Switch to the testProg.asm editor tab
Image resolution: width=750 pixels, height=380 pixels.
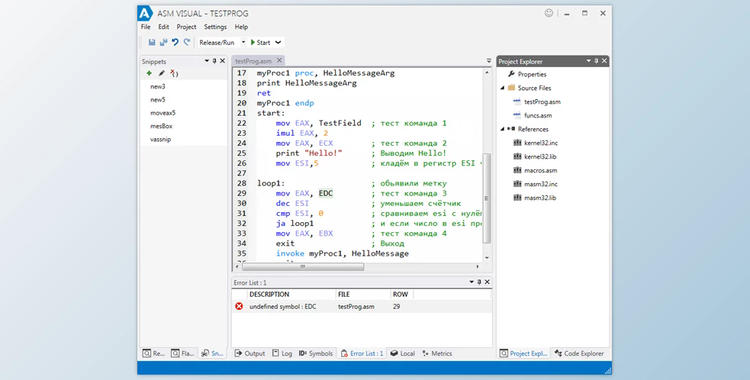(254, 61)
